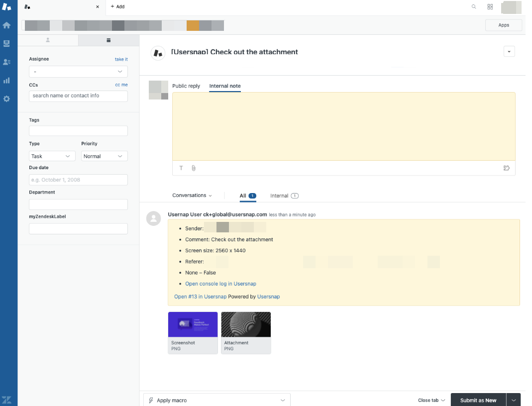Click the sender name Usernap User
The image size is (532, 406).
pyautogui.click(x=185, y=214)
